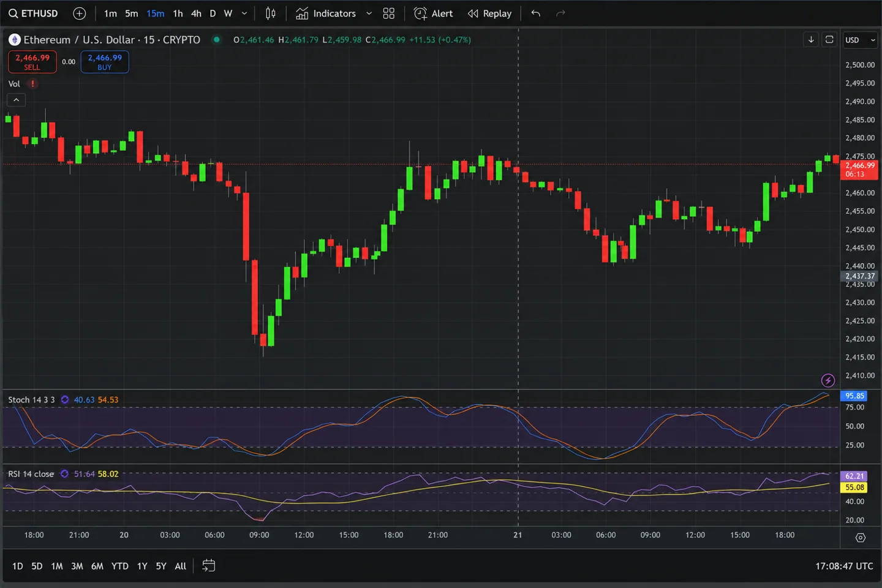The image size is (882, 588).
Task: Set date range to 5D
Action: point(37,566)
